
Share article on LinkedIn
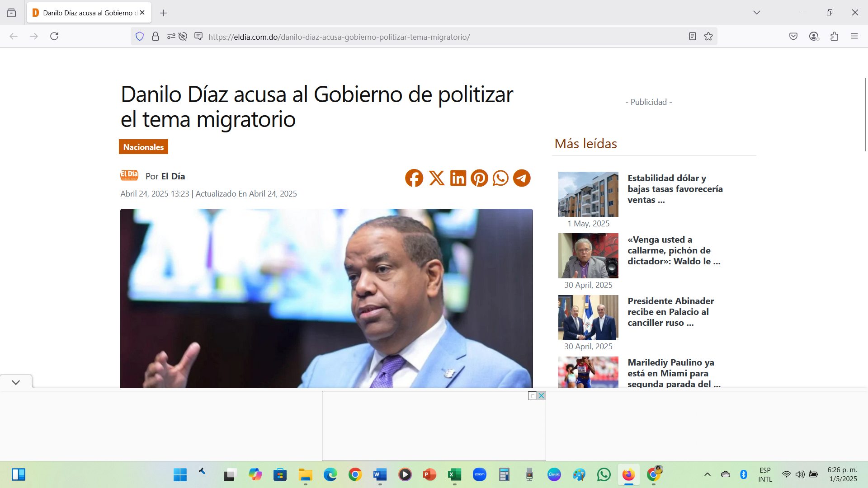pos(458,178)
